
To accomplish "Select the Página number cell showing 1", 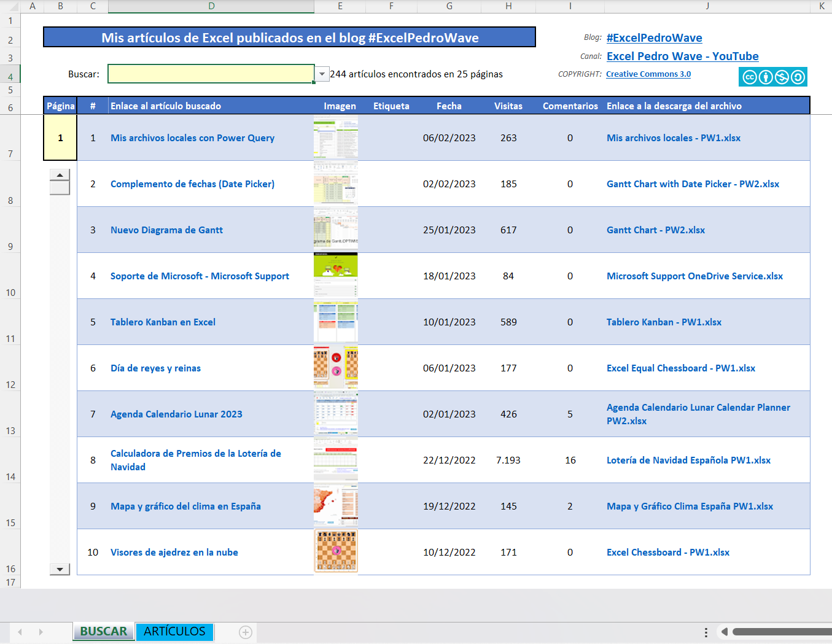I will [x=60, y=138].
